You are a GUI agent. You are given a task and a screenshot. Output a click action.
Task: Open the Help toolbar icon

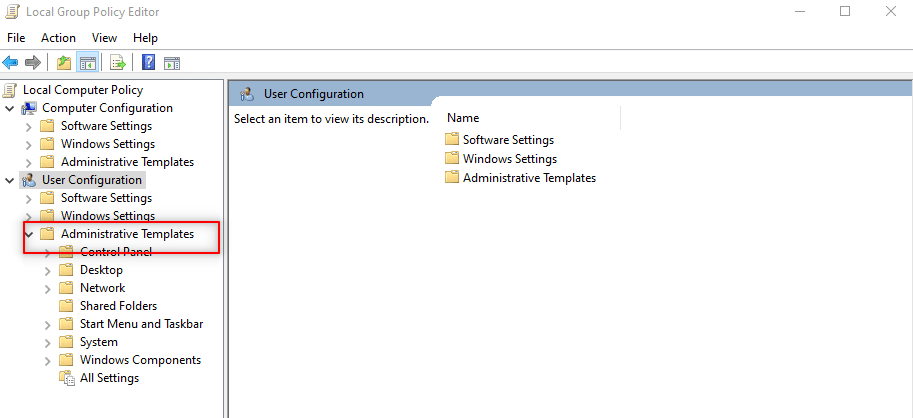[148, 62]
